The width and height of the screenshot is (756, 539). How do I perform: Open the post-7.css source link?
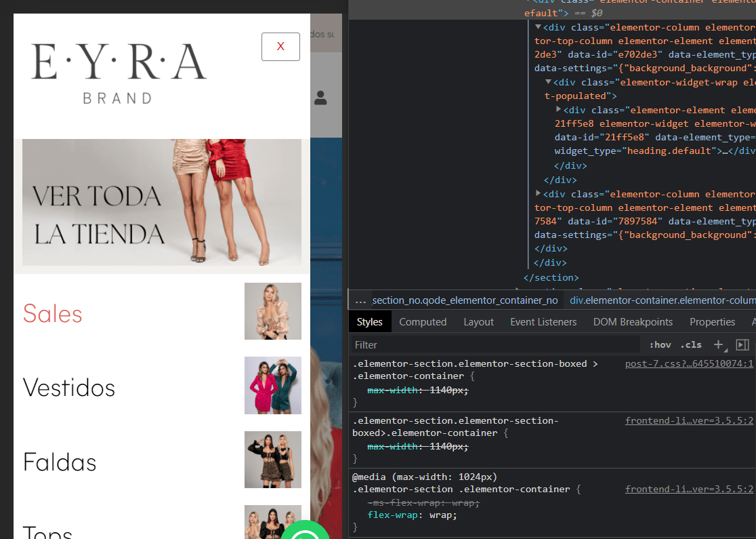(689, 364)
